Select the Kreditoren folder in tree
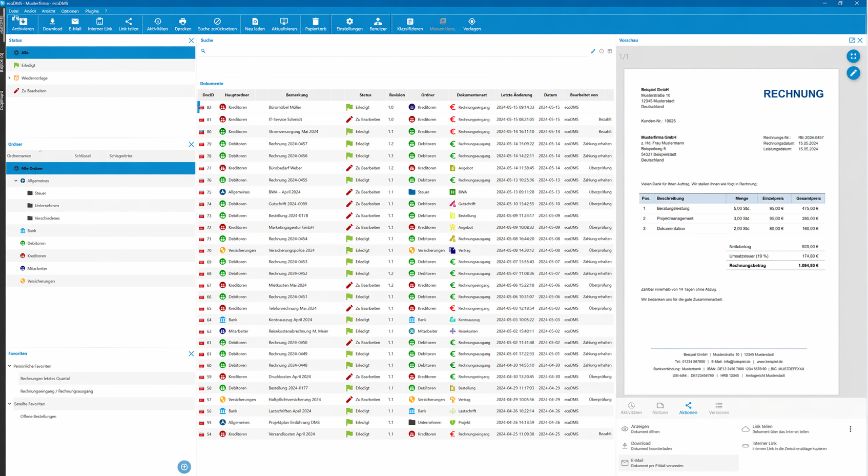The width and height of the screenshot is (868, 476). coord(36,256)
